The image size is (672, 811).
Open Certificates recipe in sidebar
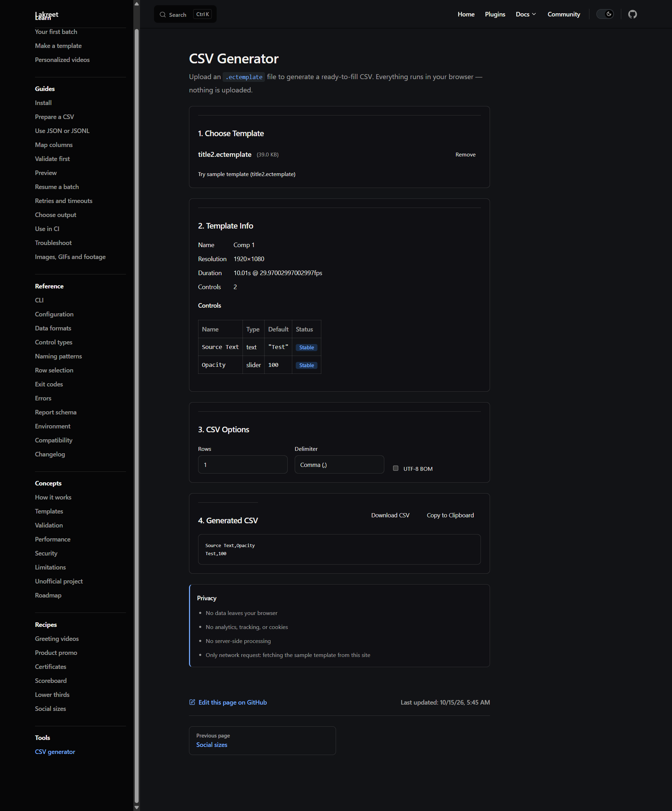(51, 666)
